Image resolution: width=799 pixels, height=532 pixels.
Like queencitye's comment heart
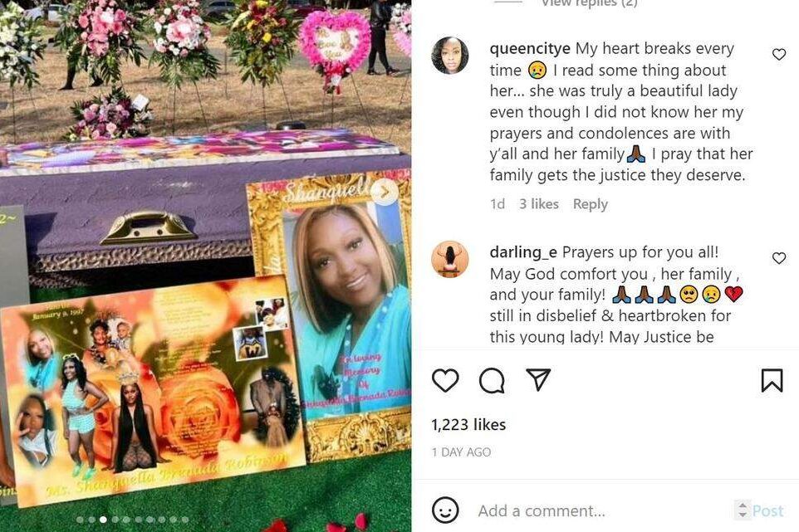778,54
